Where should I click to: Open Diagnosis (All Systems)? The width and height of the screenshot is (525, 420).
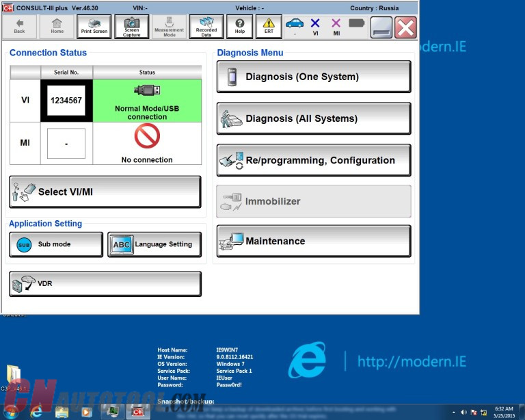click(x=314, y=118)
